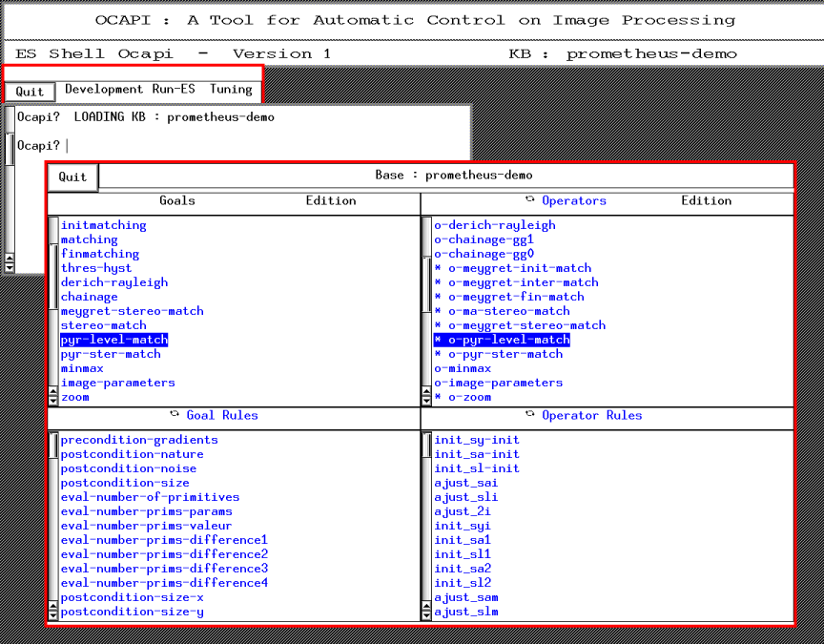Click the Operators header link

click(574, 200)
